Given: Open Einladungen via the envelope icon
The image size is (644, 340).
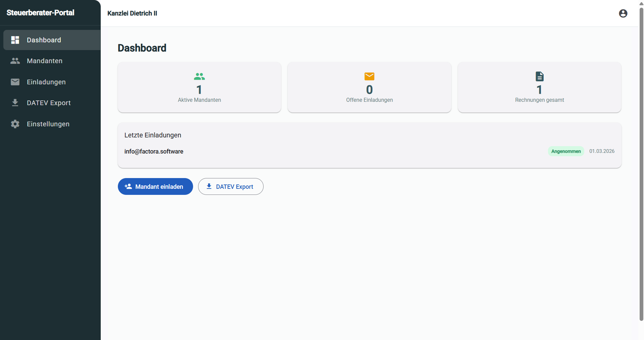Looking at the screenshot, I should click(15, 82).
